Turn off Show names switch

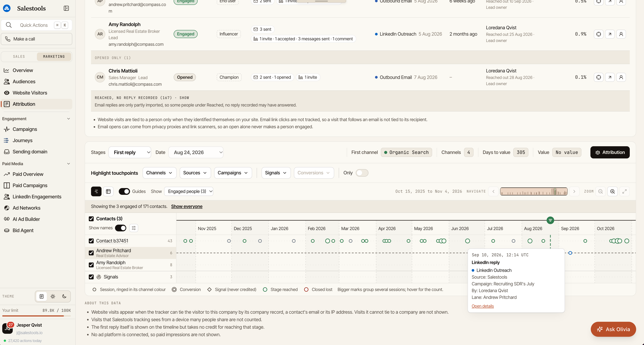(x=120, y=228)
